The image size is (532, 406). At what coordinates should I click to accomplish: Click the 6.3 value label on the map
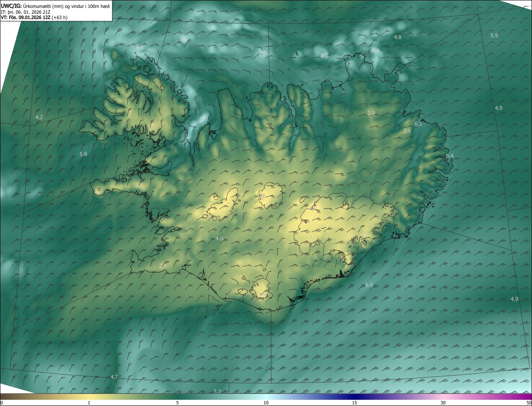click(x=418, y=124)
